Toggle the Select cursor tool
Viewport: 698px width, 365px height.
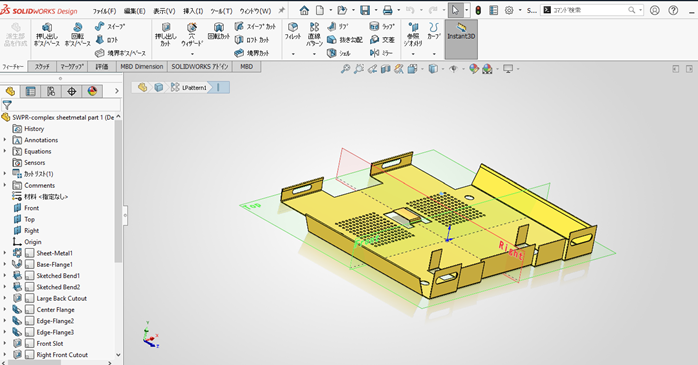pos(455,10)
